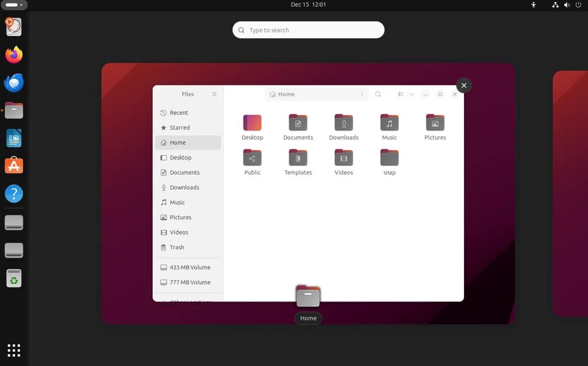Open the 433 MB Volume in sidebar
This screenshot has width=588, height=366.
pos(188,267)
